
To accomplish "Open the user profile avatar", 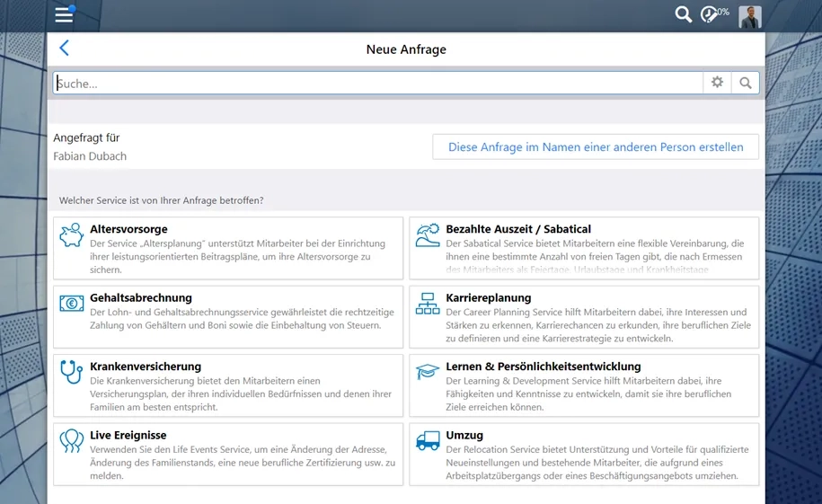I will 749,16.
